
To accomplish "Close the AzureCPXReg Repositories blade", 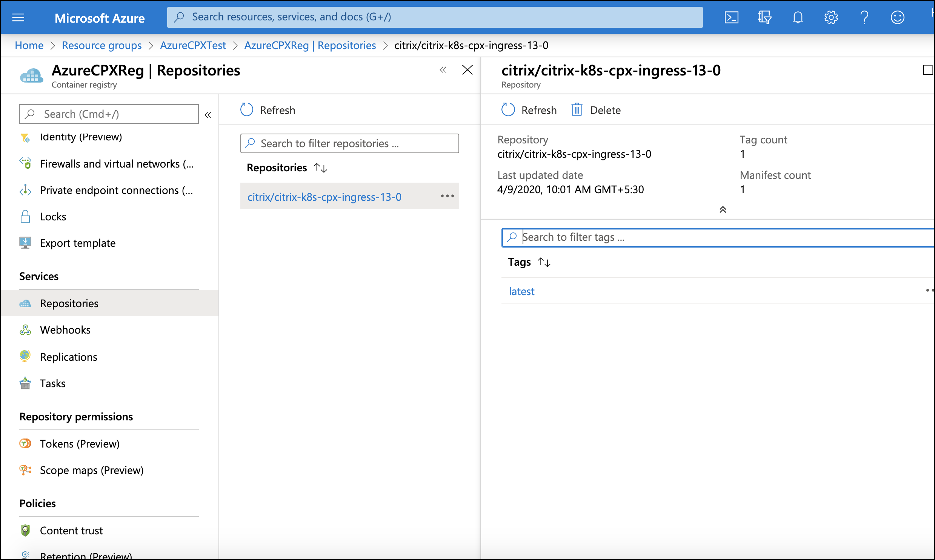I will click(467, 70).
